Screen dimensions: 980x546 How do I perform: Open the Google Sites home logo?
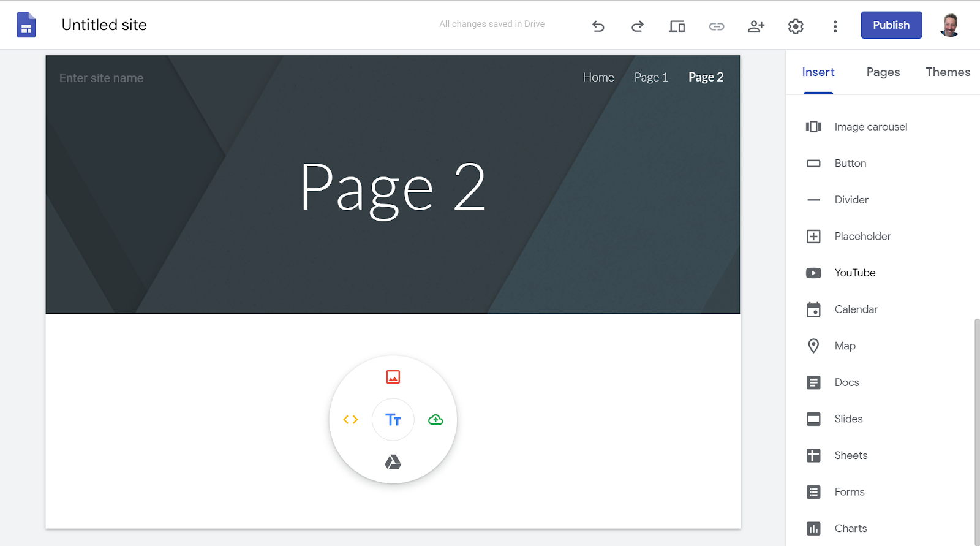[x=26, y=25]
